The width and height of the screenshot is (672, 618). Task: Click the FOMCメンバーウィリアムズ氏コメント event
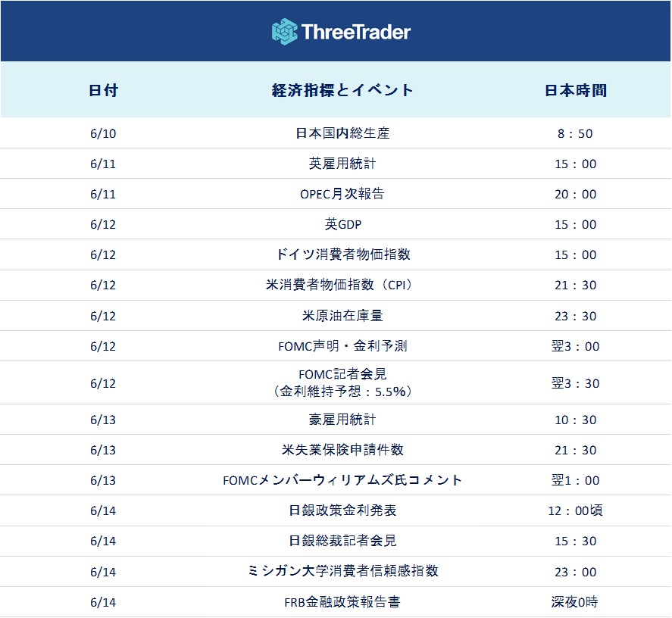pos(342,480)
